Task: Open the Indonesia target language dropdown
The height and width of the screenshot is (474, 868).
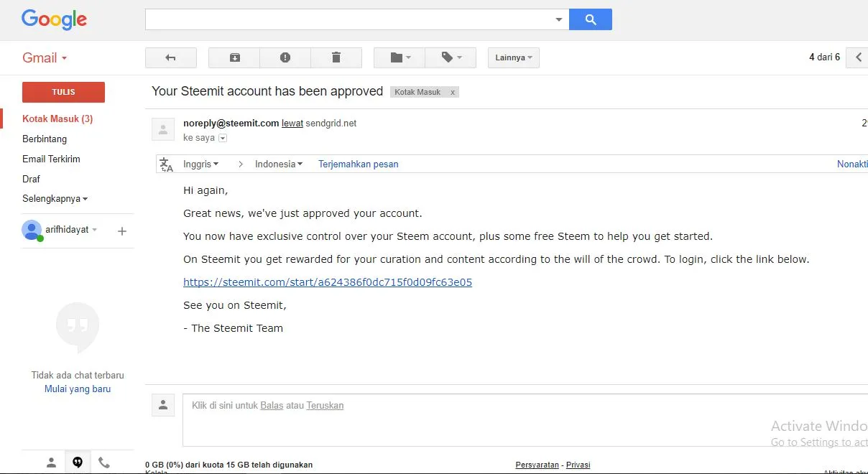Action: pyautogui.click(x=279, y=164)
